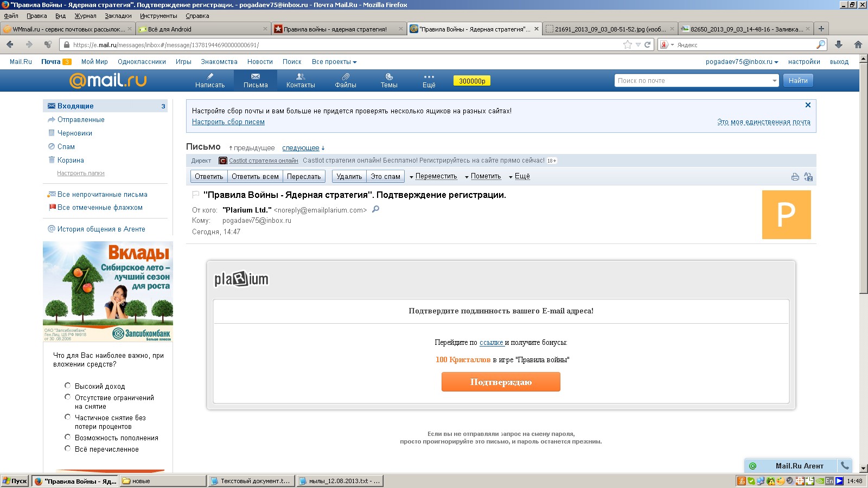Viewport: 868px width, 488px height.
Task: Open the Корзина trash folder
Action: click(71, 160)
